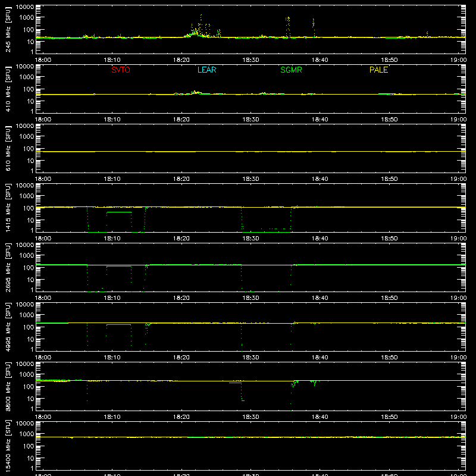Click 19:00 tick label under 610 MHz panel
476x476 pixels.
pyautogui.click(x=458, y=179)
